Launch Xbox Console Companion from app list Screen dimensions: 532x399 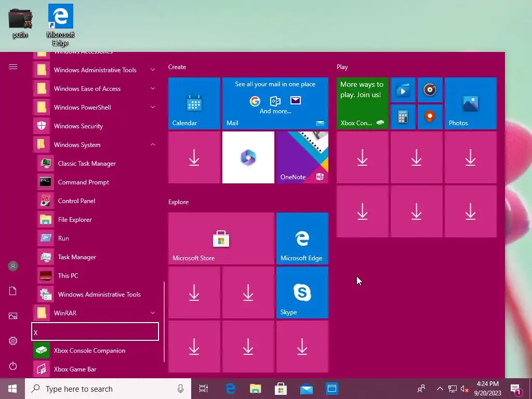[x=96, y=351]
